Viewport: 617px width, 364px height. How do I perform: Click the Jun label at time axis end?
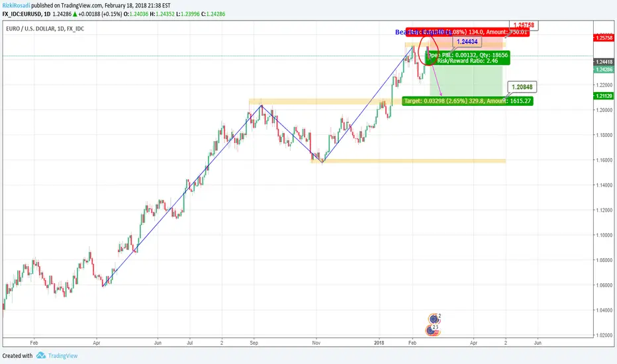538,343
